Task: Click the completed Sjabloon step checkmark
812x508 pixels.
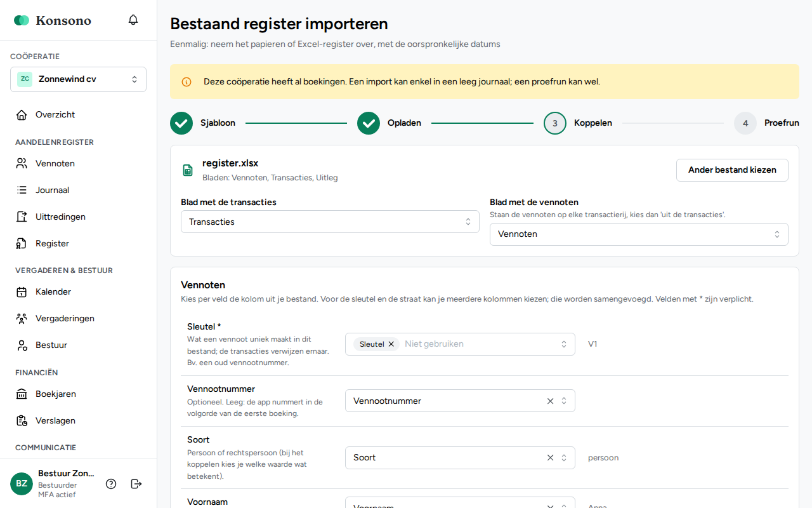Action: (181, 123)
